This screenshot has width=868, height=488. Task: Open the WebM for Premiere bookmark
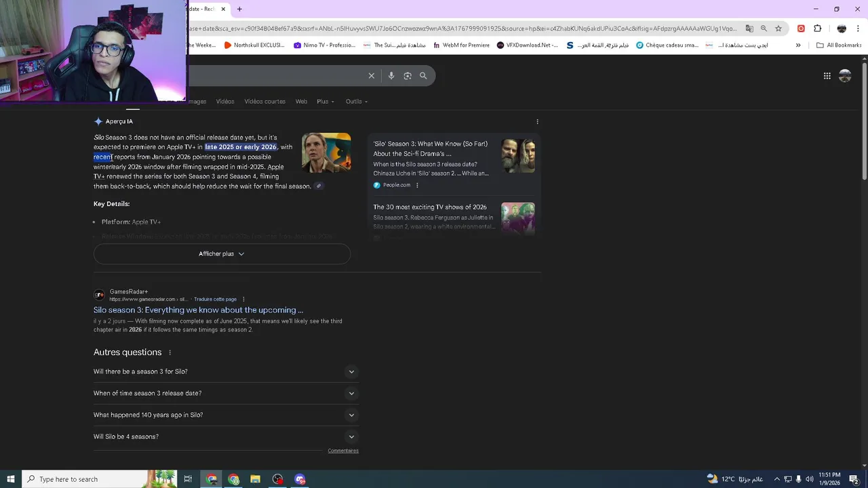[x=460, y=45]
